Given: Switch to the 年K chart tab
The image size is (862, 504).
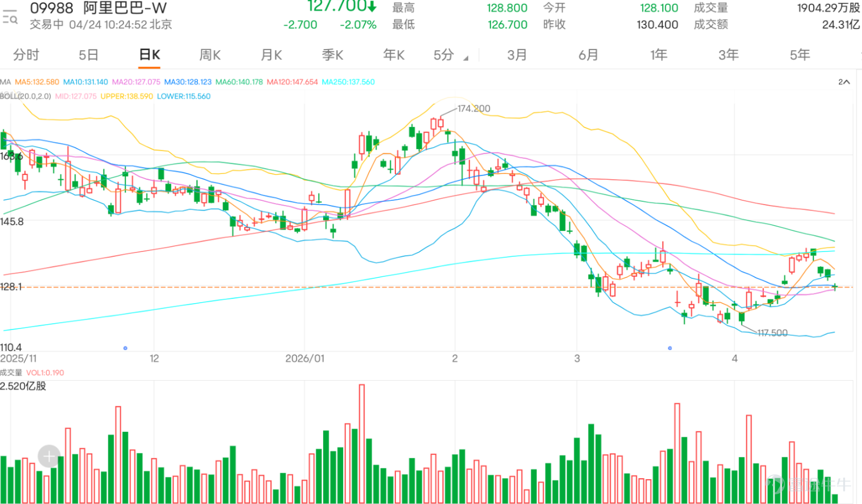Looking at the screenshot, I should 394,55.
